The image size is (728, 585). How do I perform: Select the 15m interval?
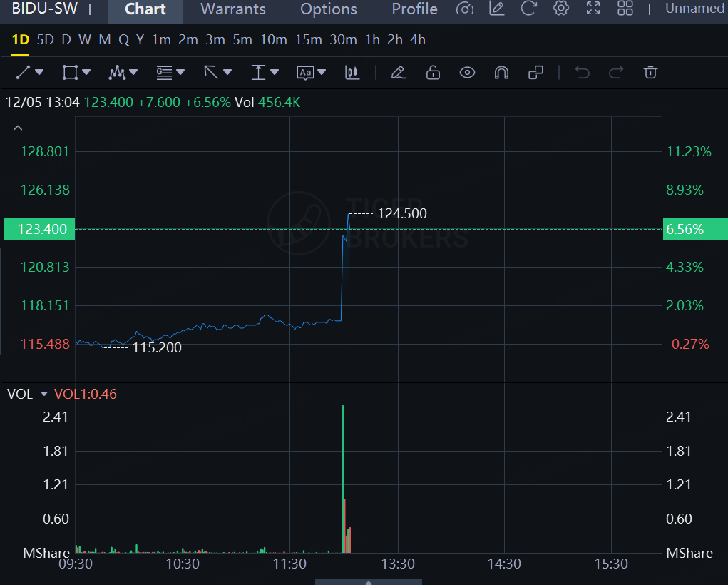coord(308,39)
